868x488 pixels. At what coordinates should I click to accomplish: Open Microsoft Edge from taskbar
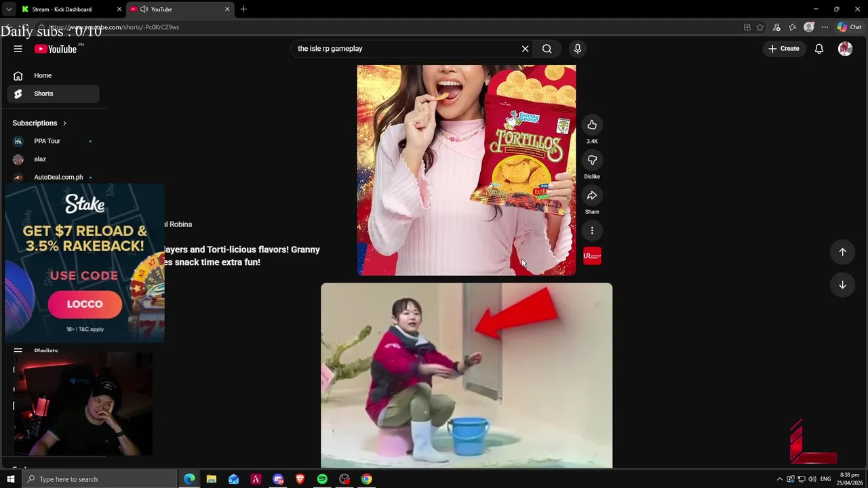[x=189, y=479]
